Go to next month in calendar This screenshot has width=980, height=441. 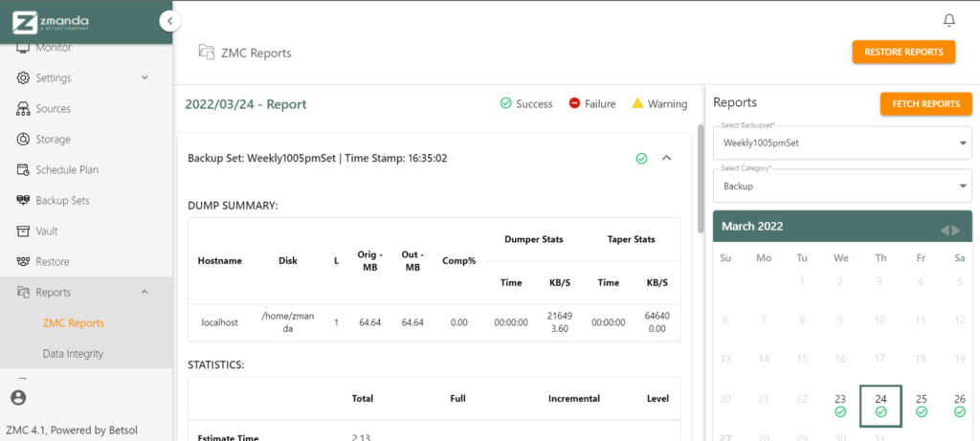pos(955,230)
